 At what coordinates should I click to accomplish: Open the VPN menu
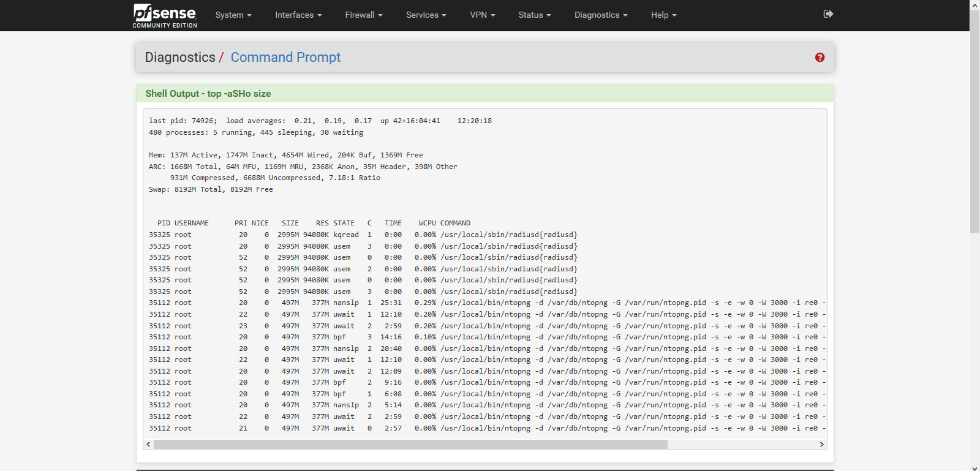tap(482, 15)
